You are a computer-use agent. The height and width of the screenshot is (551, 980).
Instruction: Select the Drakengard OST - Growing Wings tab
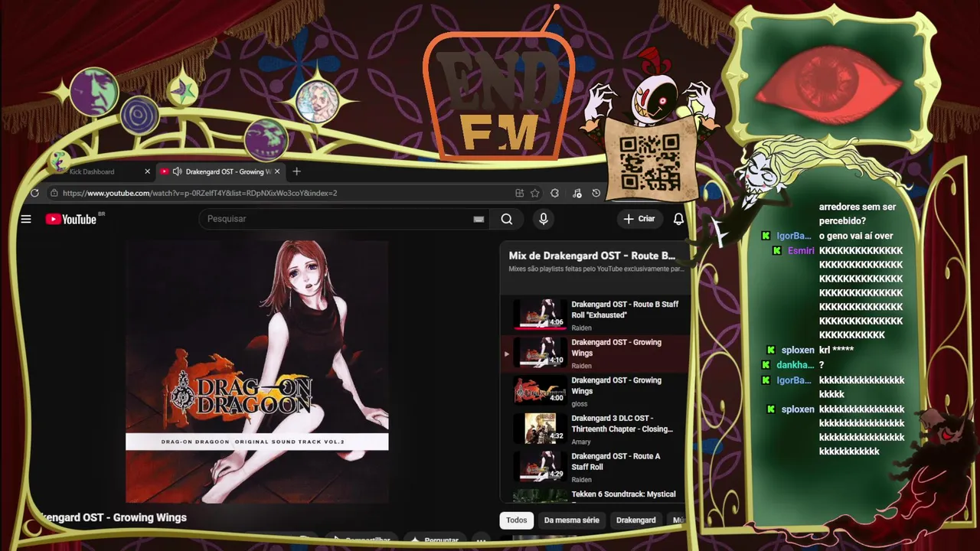[220, 171]
